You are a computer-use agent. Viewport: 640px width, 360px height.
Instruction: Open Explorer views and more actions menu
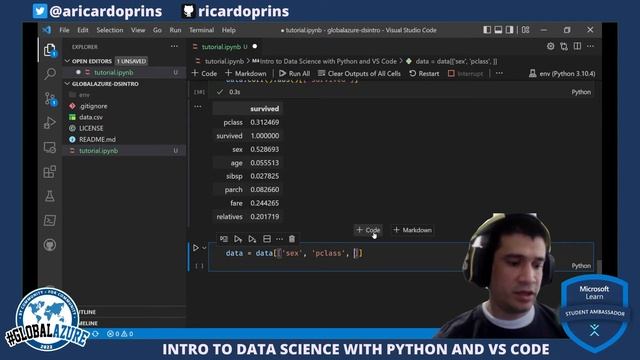click(x=174, y=47)
